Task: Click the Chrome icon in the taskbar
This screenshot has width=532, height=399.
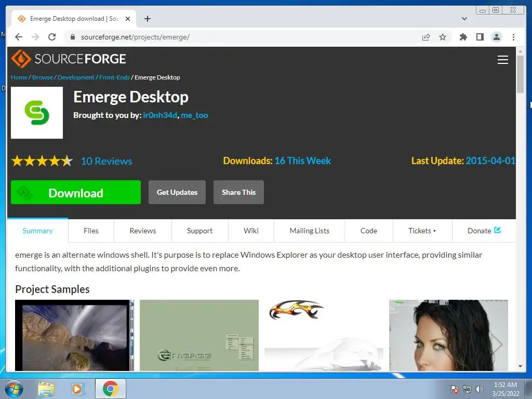Action: (x=110, y=389)
